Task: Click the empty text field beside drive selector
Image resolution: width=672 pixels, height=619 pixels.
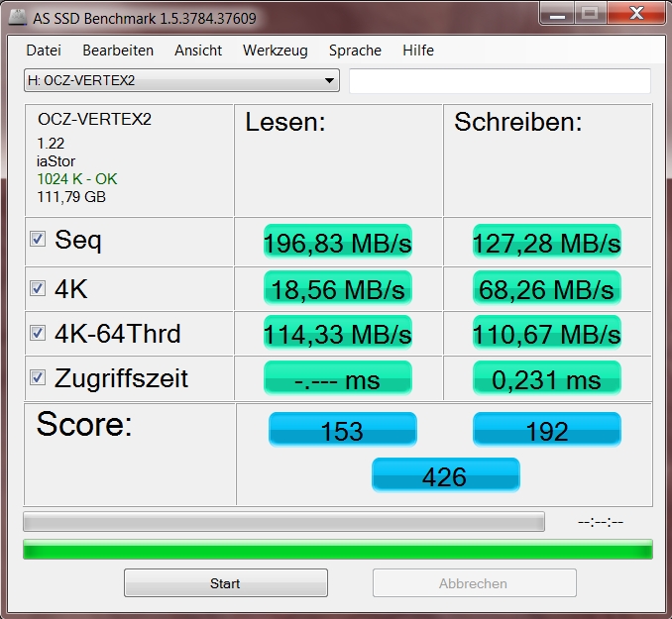Action: (500, 80)
